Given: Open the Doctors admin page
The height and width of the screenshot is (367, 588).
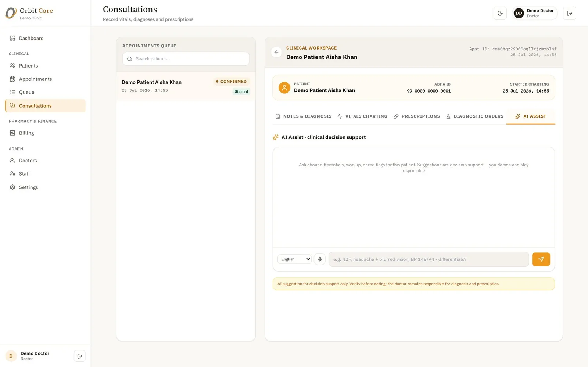Looking at the screenshot, I should (45, 161).
